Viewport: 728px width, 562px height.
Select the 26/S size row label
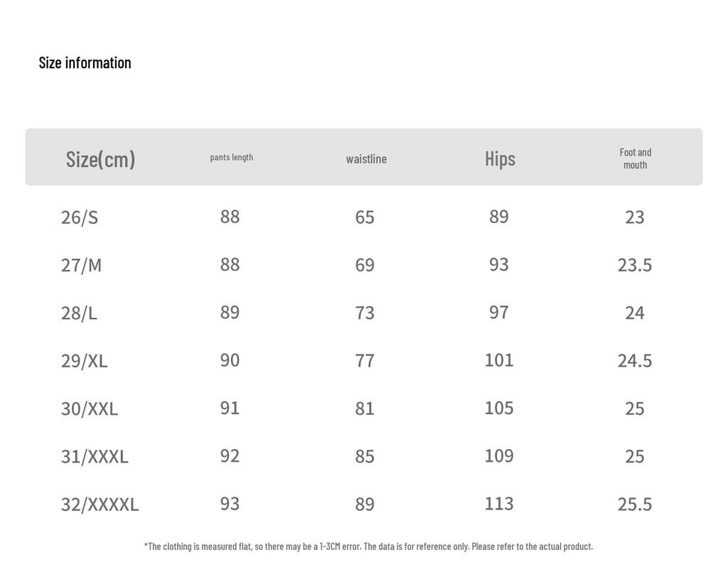pos(80,217)
